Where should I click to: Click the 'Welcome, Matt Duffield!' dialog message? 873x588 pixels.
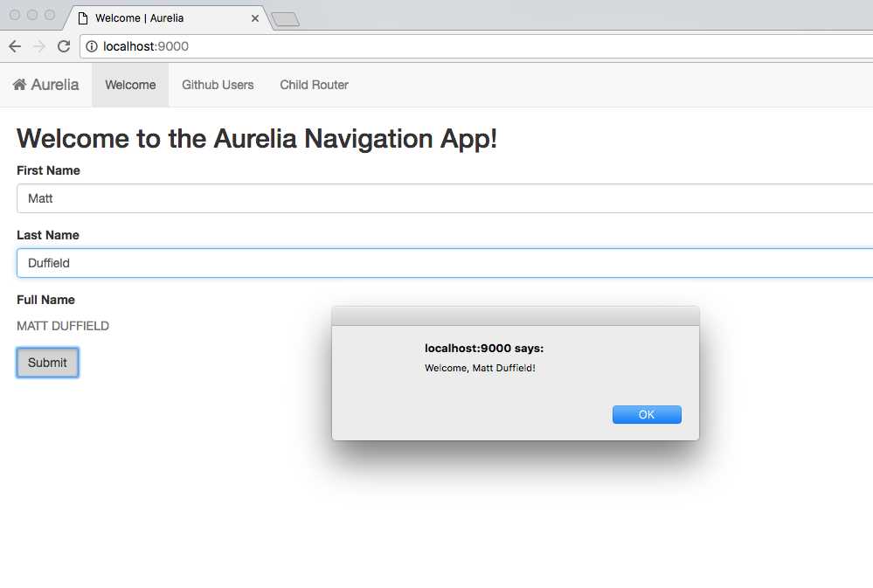[x=480, y=368]
